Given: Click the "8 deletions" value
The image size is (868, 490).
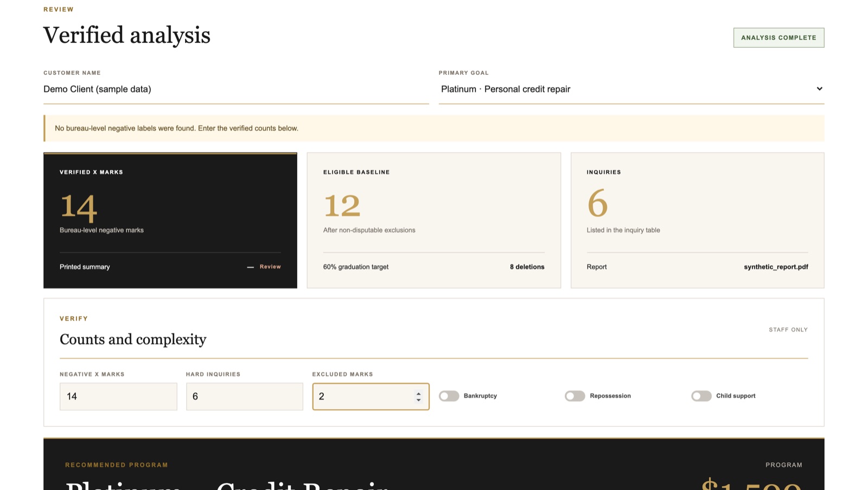Looking at the screenshot, I should [527, 267].
